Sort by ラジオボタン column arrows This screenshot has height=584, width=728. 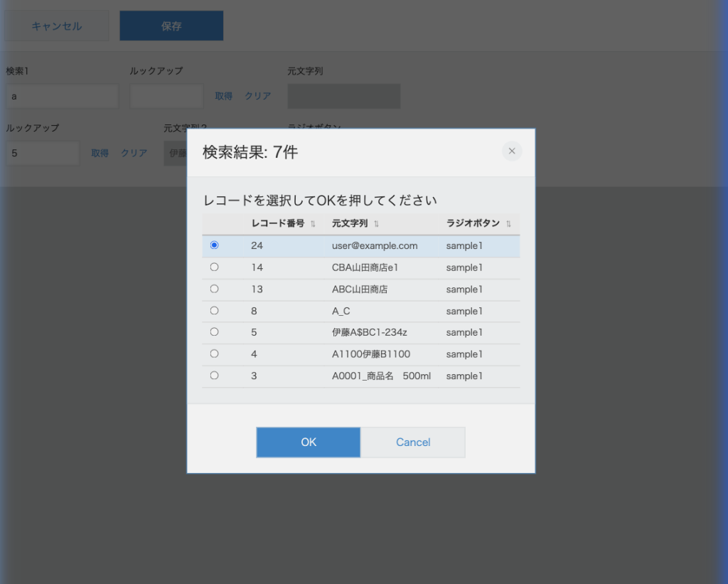pyautogui.click(x=508, y=224)
